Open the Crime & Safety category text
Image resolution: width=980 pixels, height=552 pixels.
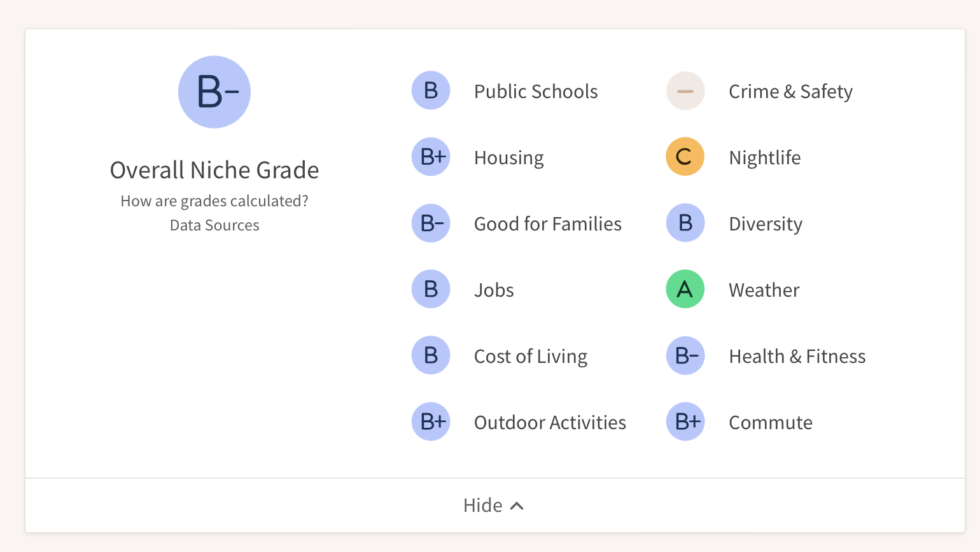pos(790,92)
